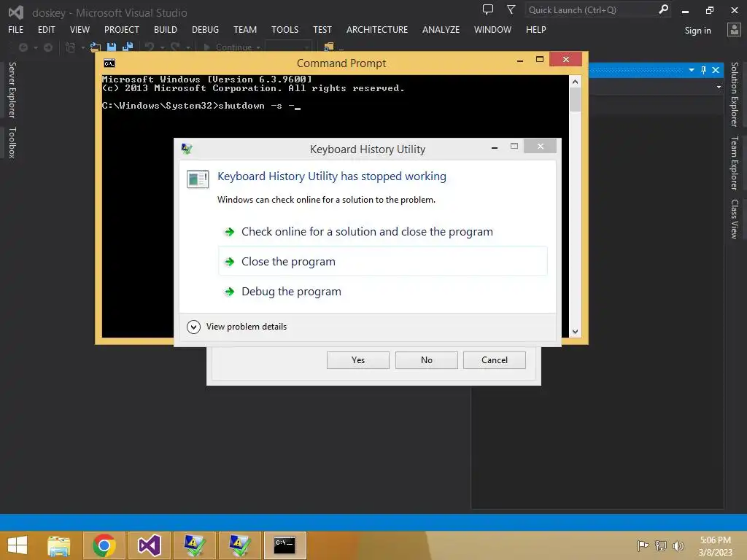Open the DEBUG menu
This screenshot has height=560, width=747.
pos(205,29)
